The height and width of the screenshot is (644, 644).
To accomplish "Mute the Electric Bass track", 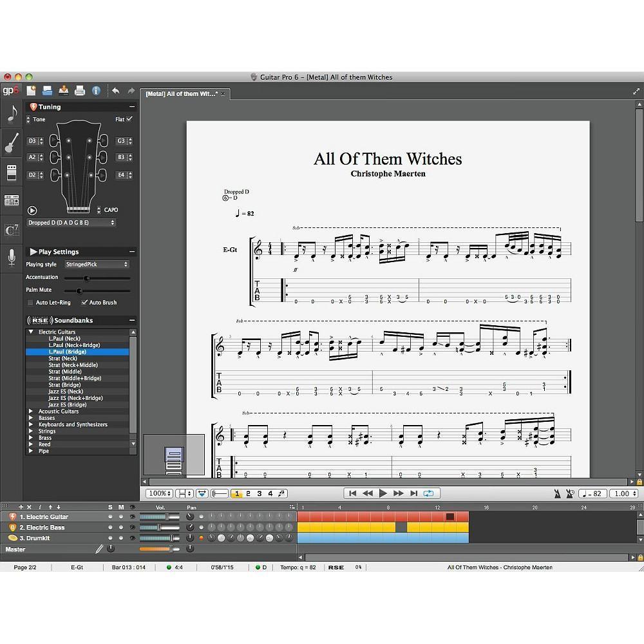I will click(121, 527).
